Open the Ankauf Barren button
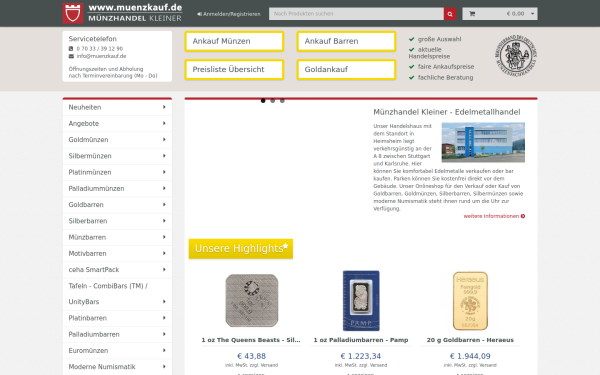Image resolution: width=600 pixels, height=375 pixels. [x=346, y=41]
